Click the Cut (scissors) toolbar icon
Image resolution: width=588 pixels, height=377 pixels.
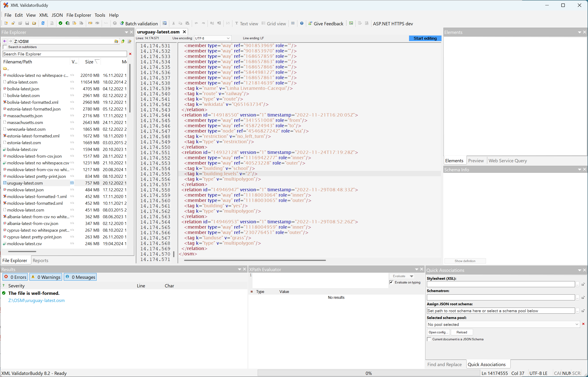[x=174, y=23]
